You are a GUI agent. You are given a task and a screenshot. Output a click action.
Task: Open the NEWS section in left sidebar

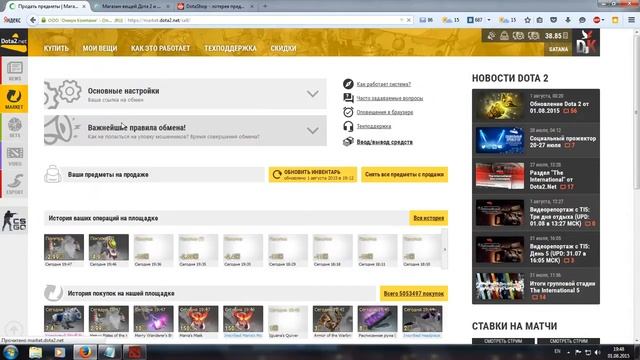[x=14, y=71]
